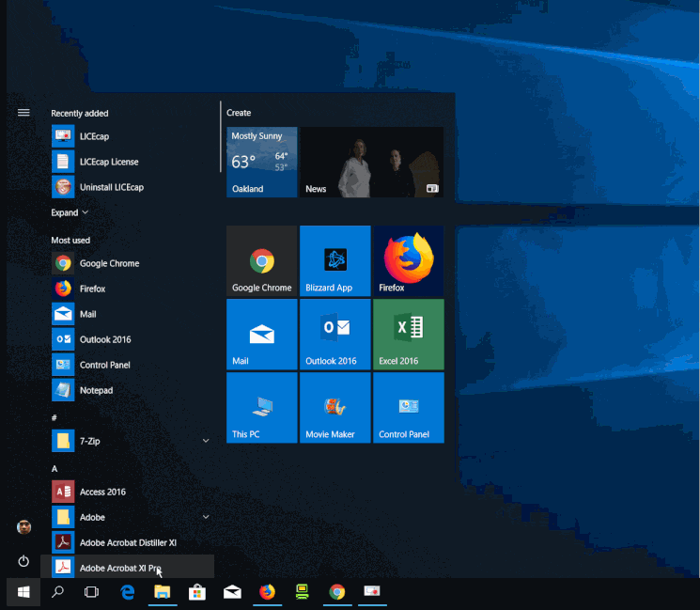Image resolution: width=700 pixels, height=610 pixels.
Task: Select Notepad in Most used list
Action: click(96, 390)
